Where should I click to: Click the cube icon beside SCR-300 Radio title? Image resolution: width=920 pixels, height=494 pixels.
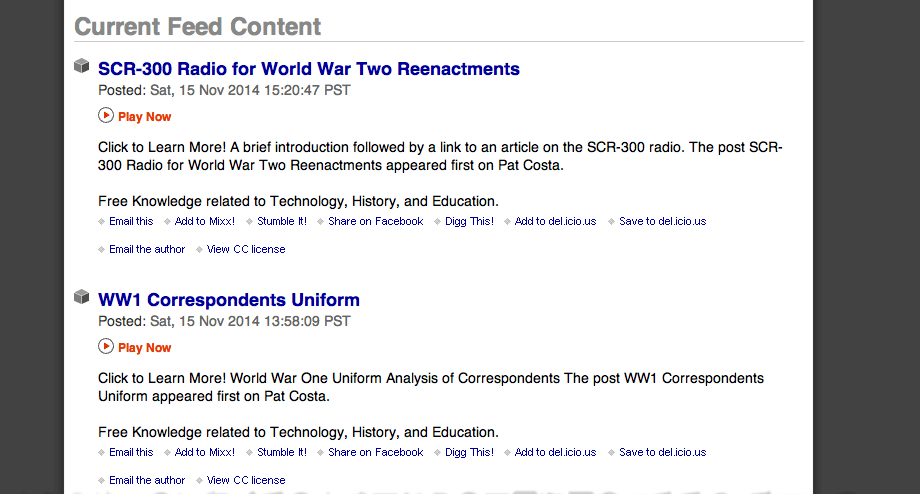82,66
